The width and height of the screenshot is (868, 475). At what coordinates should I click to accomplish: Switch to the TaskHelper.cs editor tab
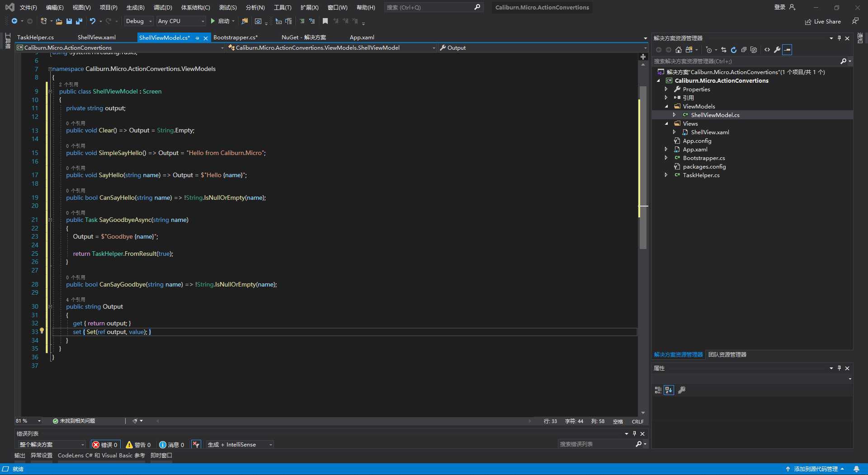coord(35,38)
